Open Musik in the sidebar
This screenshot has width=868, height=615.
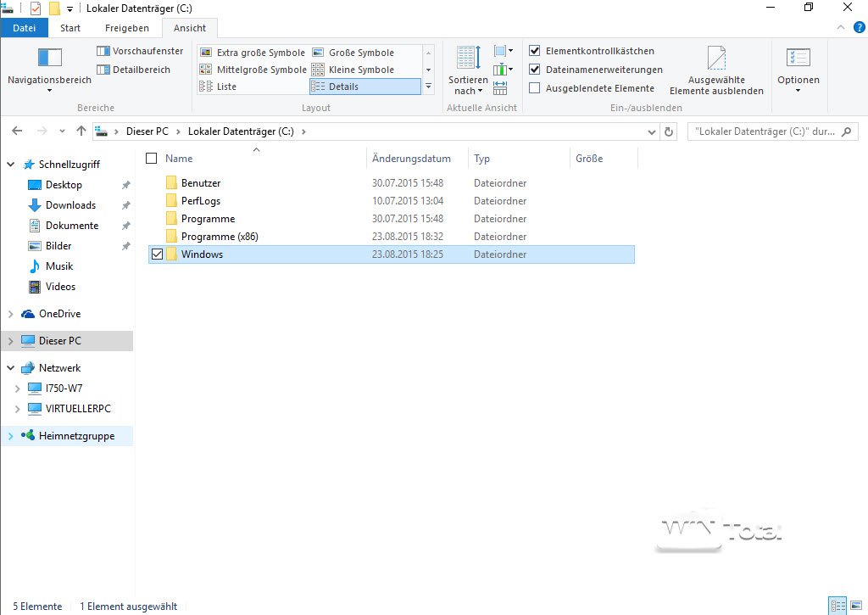click(59, 266)
